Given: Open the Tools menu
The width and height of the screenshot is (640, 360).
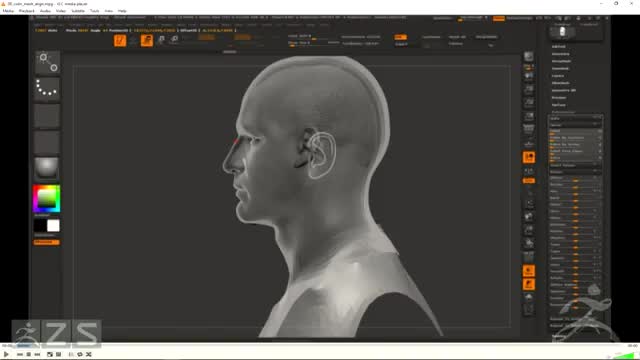Looking at the screenshot, I should (x=94, y=11).
